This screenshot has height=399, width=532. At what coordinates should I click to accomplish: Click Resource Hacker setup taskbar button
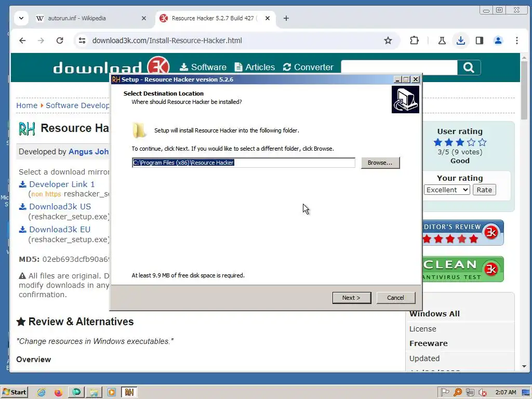coord(129,392)
